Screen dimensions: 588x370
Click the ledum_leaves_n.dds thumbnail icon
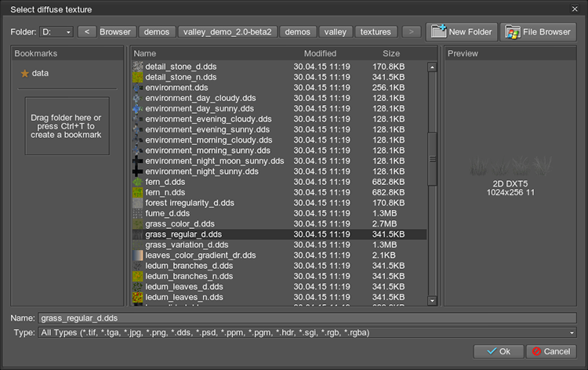tap(138, 297)
